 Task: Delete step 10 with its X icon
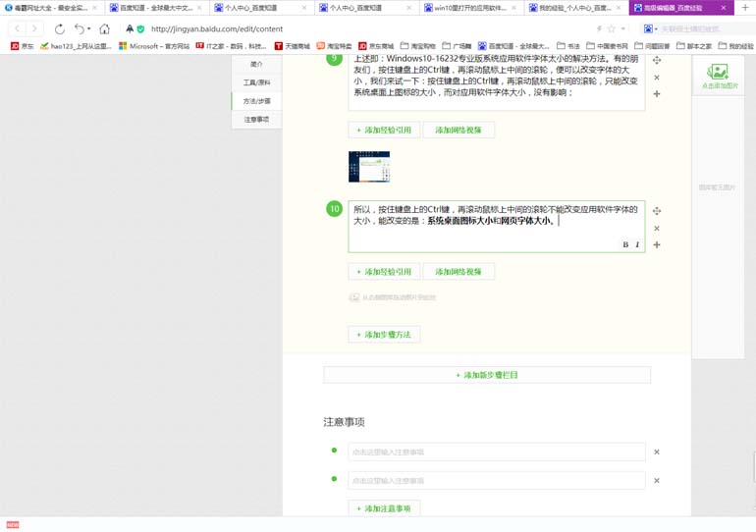[x=657, y=228]
